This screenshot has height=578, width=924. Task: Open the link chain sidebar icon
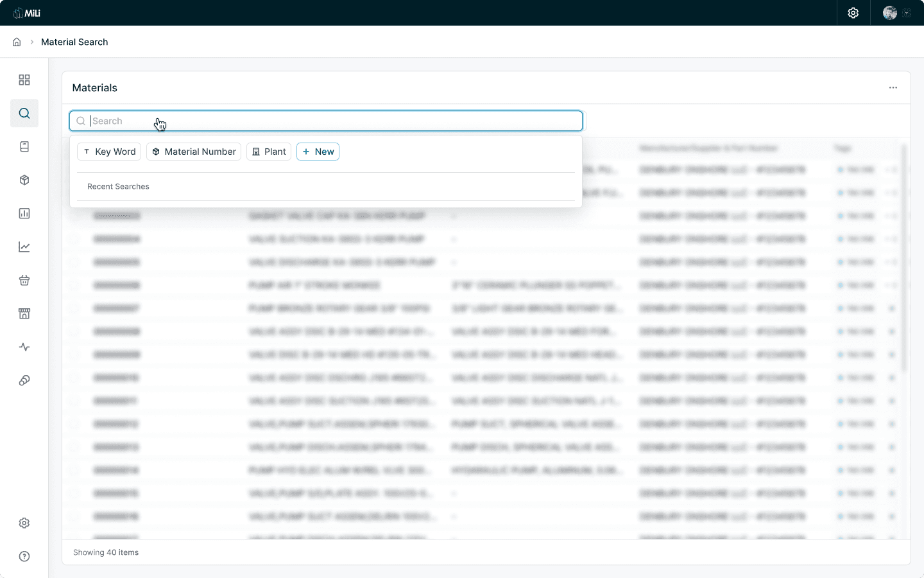coord(24,380)
